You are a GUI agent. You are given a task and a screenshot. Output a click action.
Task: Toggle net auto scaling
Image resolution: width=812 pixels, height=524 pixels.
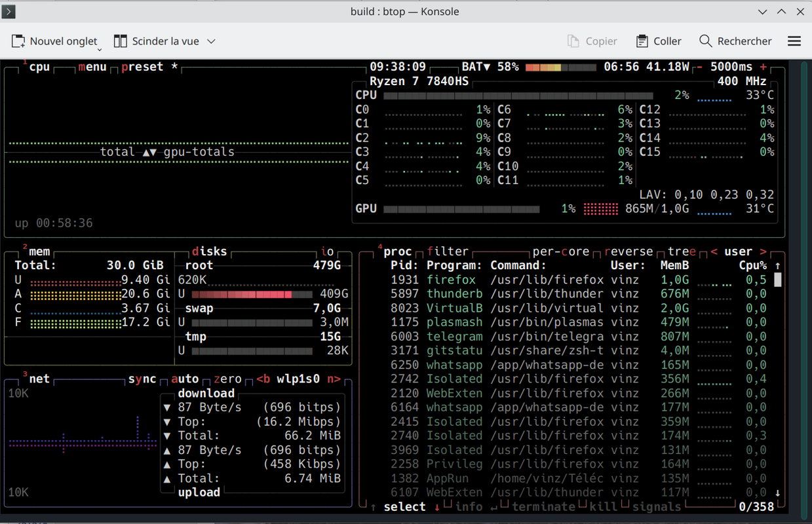click(x=185, y=379)
